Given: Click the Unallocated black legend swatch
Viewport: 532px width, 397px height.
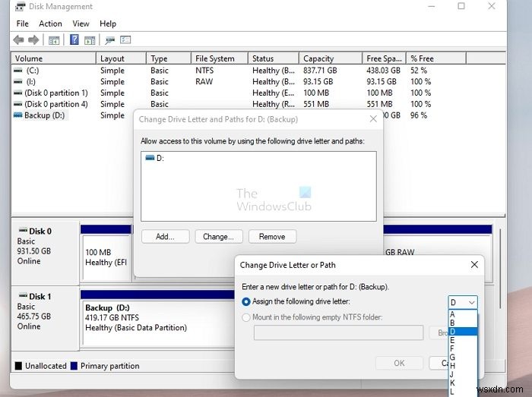Looking at the screenshot, I should 18,366.
